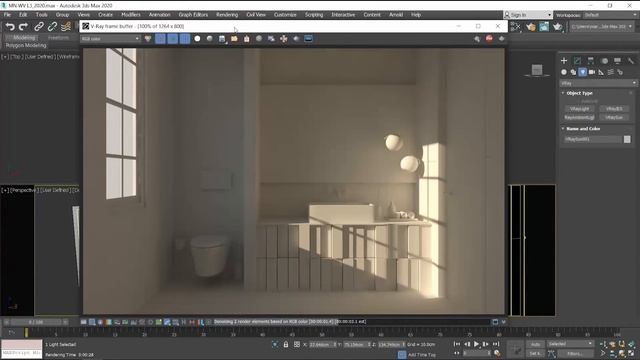Open the Graph Editors menu
This screenshot has width=640, height=360.
tap(193, 15)
